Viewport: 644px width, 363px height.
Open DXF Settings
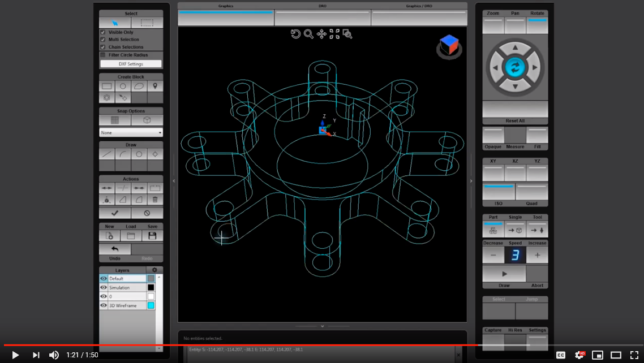point(131,64)
